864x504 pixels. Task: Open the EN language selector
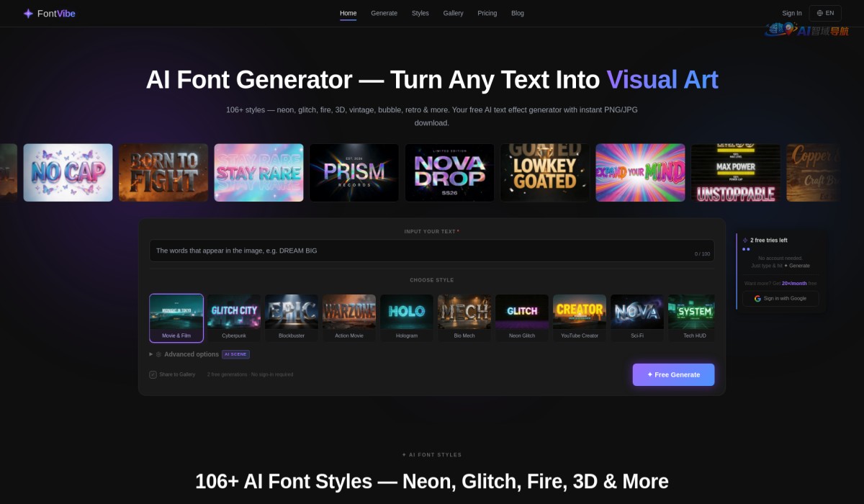825,13
